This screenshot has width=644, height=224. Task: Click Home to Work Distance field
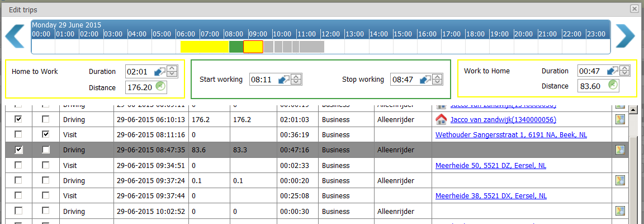139,87
